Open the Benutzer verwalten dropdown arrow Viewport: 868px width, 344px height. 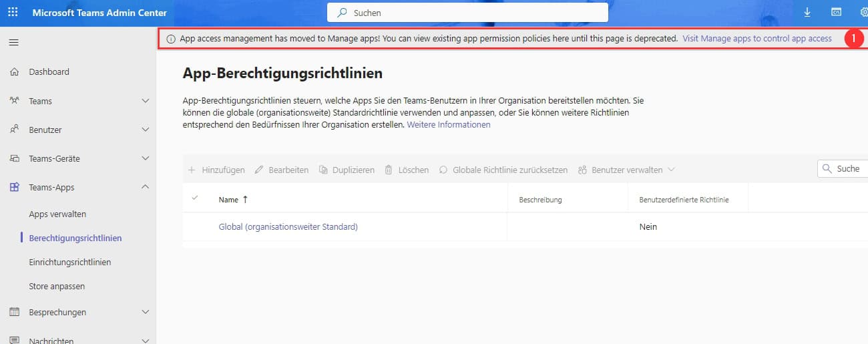click(671, 170)
